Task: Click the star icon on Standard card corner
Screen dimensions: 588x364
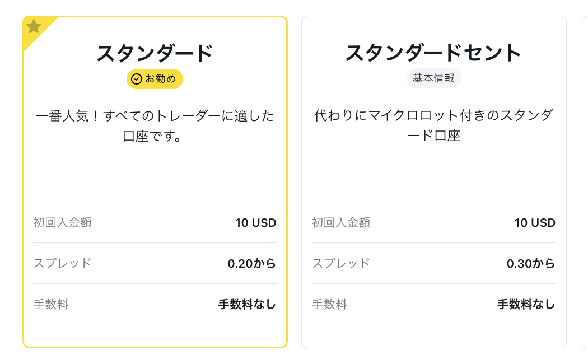Action: click(x=34, y=26)
